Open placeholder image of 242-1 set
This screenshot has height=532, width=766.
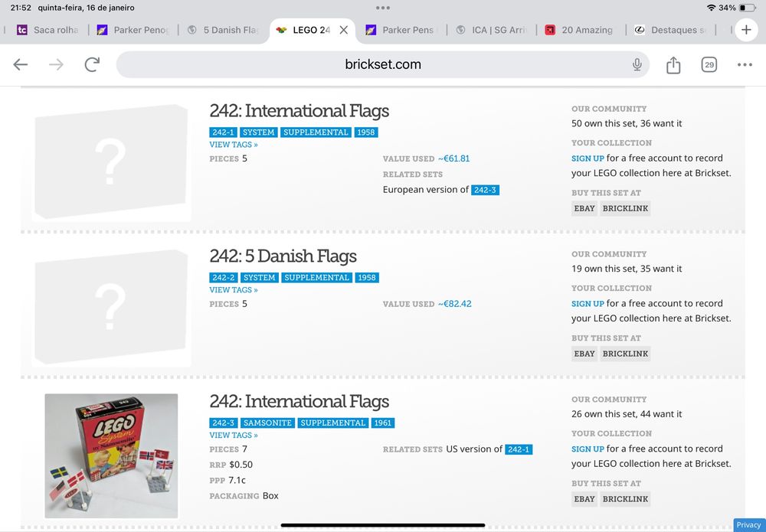[111, 162]
